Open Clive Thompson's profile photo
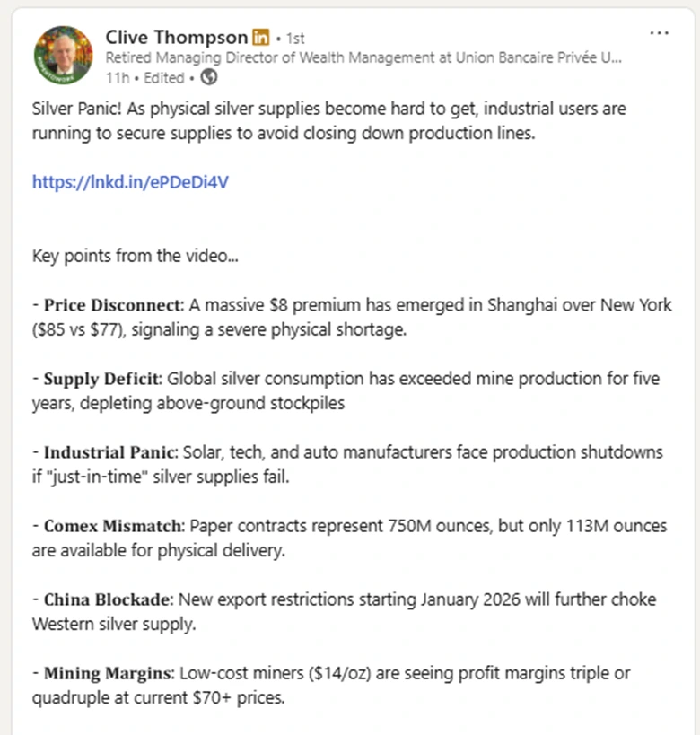This screenshot has height=735, width=700. point(63,55)
